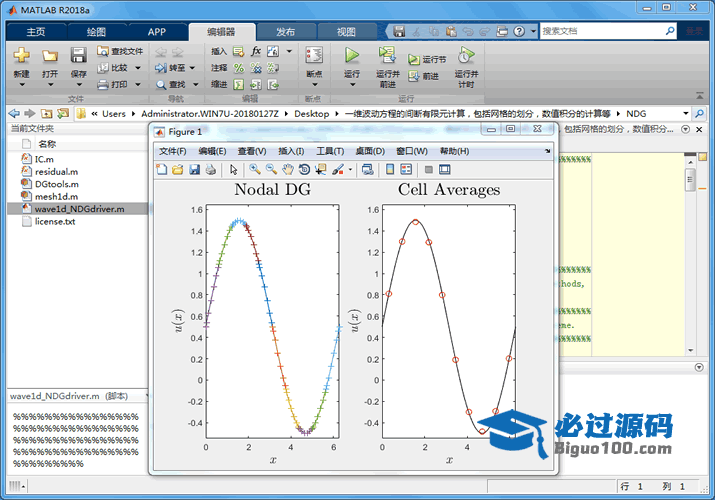Click Figure 1 link plot icon
715x500 pixels.
pyautogui.click(x=368, y=170)
